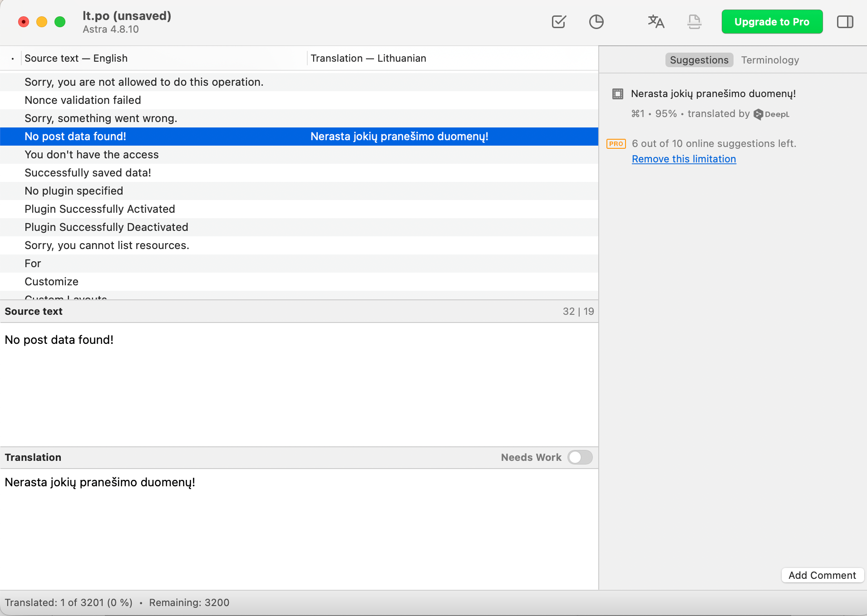
Task: Select the Suggestions tab
Action: (x=699, y=60)
